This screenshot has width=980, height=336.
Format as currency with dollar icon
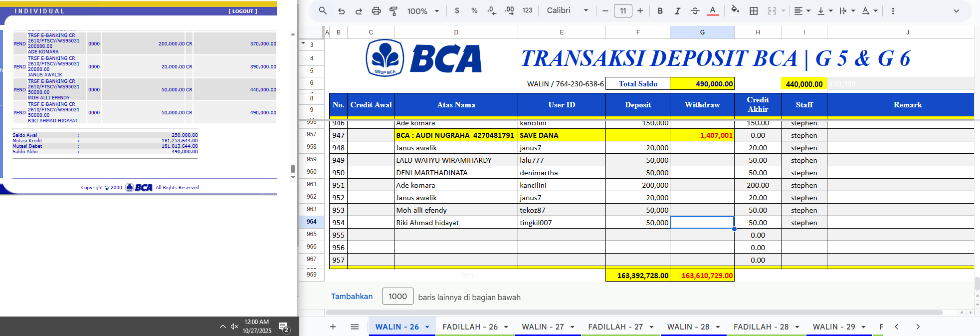point(457,10)
